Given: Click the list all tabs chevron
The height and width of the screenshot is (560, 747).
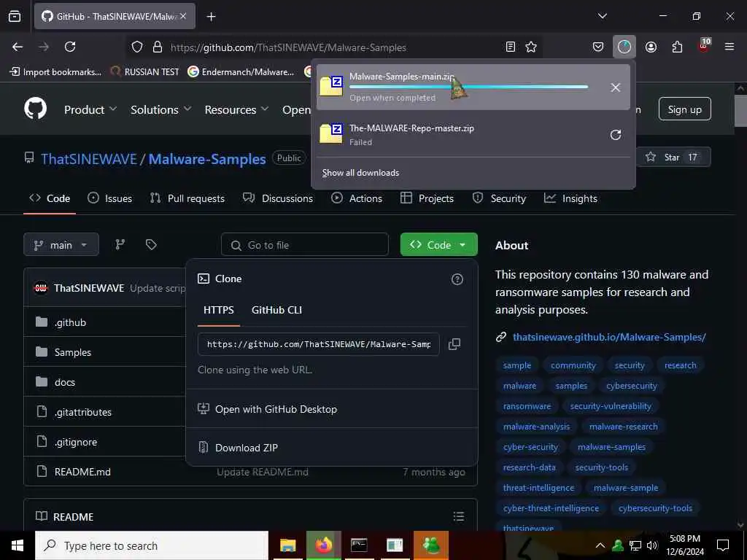Looking at the screenshot, I should click(x=602, y=16).
